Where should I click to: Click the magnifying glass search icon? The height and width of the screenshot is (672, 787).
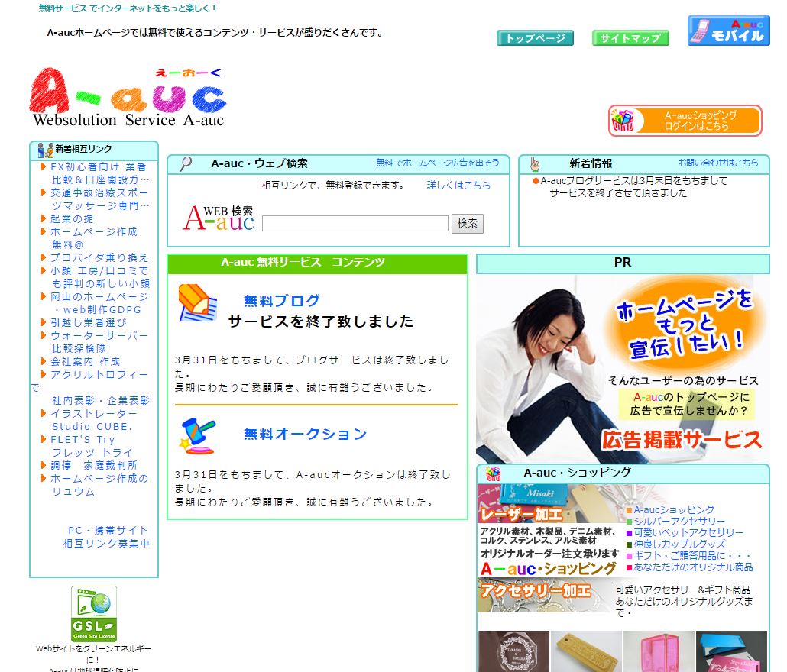tap(186, 163)
